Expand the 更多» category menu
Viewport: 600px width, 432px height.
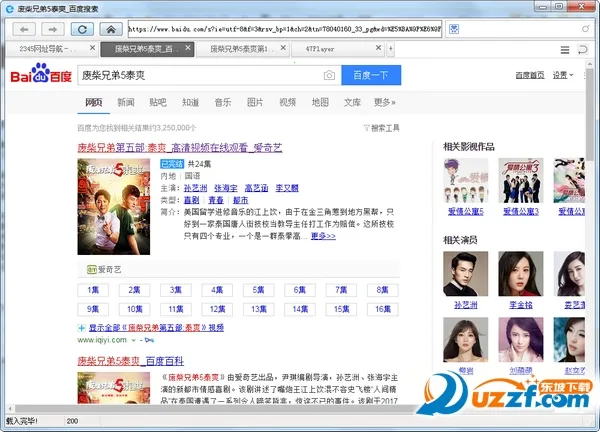(384, 102)
